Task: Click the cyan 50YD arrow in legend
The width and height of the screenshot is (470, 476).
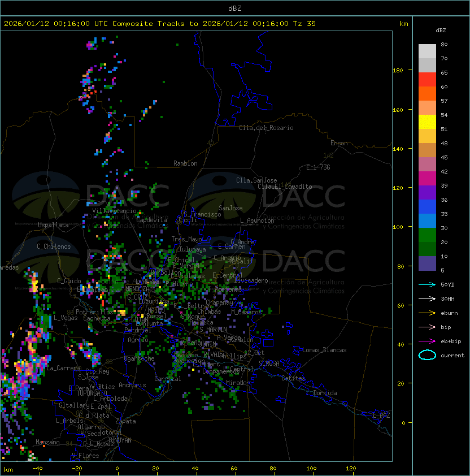Action: [x=427, y=284]
